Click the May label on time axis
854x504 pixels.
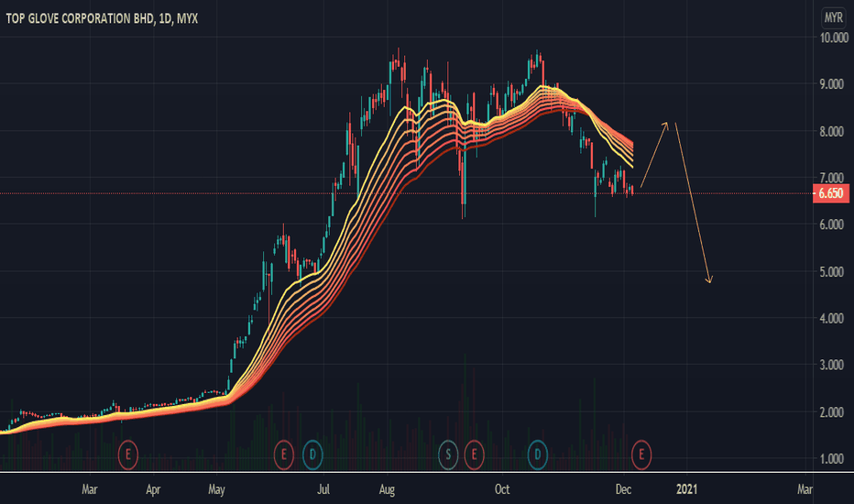[216, 489]
